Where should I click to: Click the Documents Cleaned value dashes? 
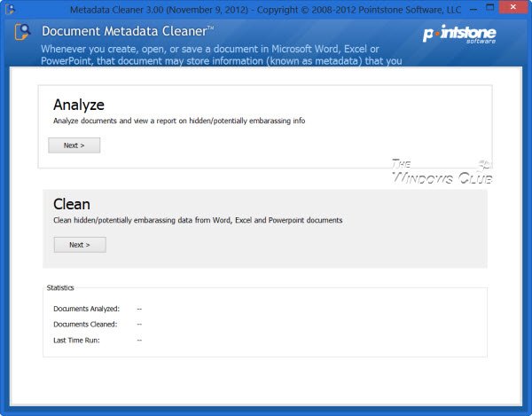(139, 325)
